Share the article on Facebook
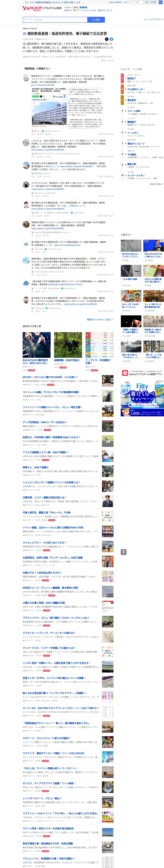 coord(111,39)
